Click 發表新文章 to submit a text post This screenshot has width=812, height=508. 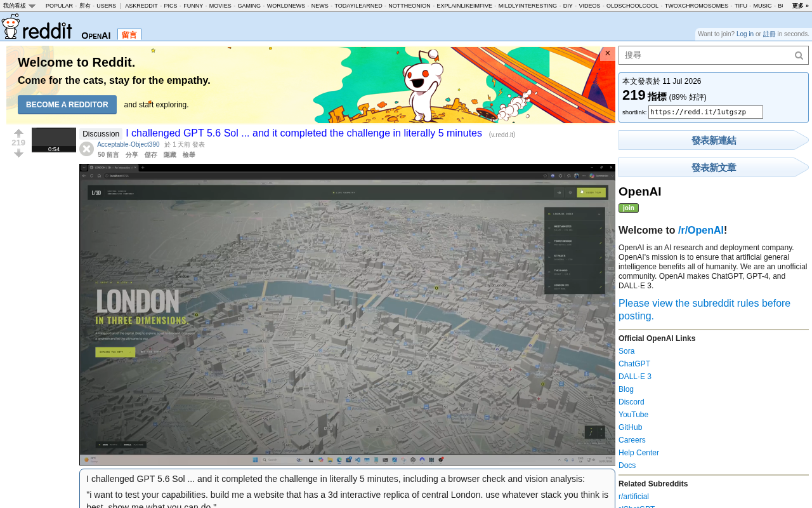(714, 168)
